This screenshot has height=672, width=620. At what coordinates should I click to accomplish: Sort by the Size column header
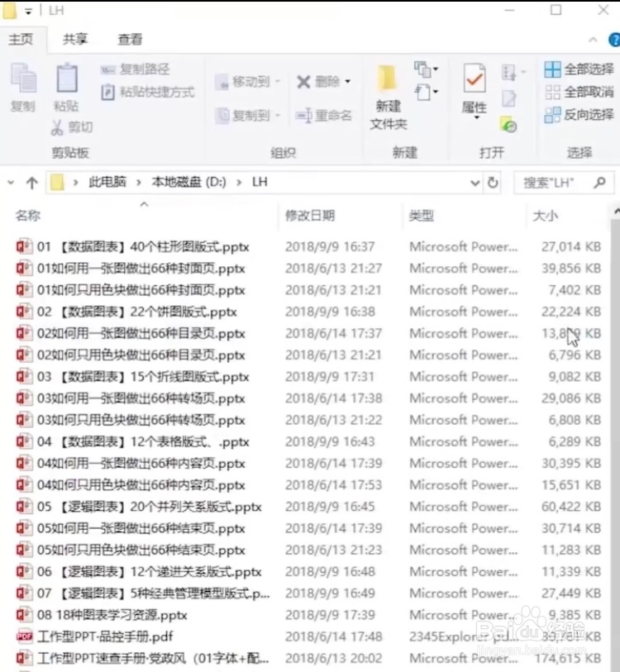coord(545,215)
